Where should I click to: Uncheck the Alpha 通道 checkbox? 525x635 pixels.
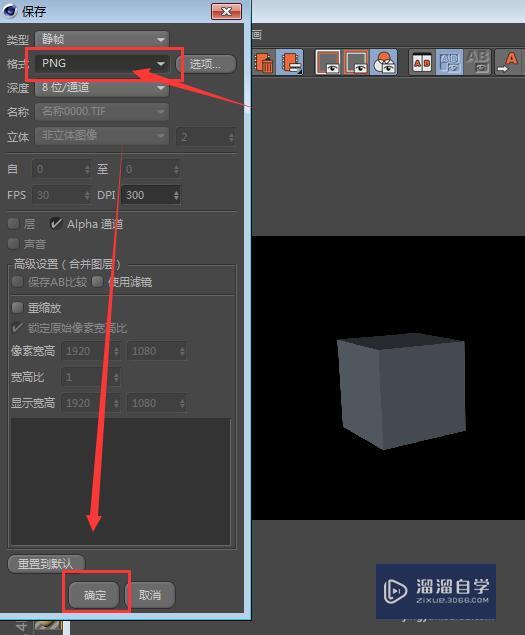click(55, 224)
